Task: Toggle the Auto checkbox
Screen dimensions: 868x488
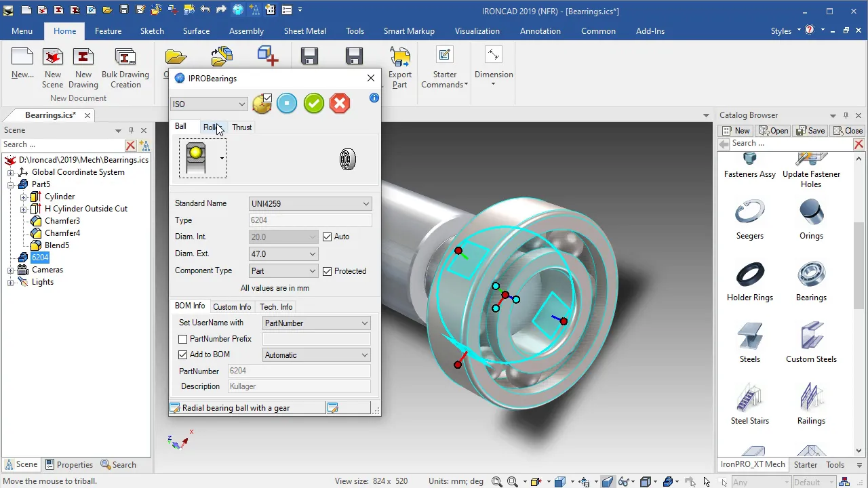Action: tap(328, 237)
